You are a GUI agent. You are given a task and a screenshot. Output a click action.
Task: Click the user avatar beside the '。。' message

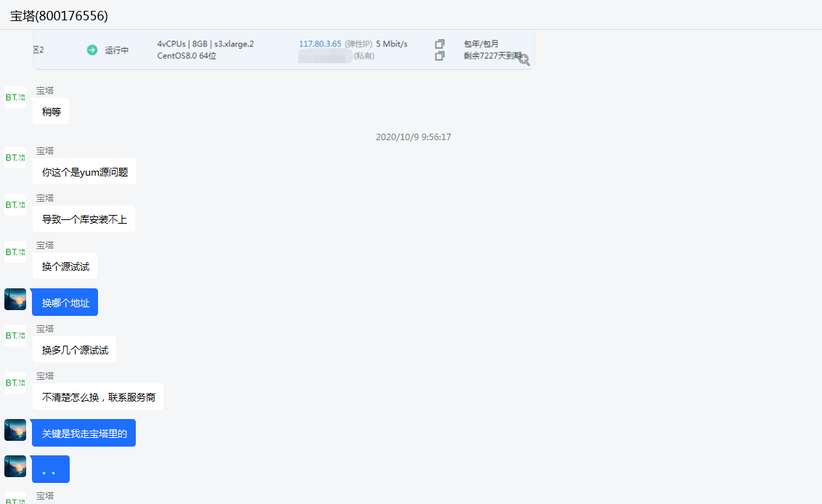[x=15, y=466]
